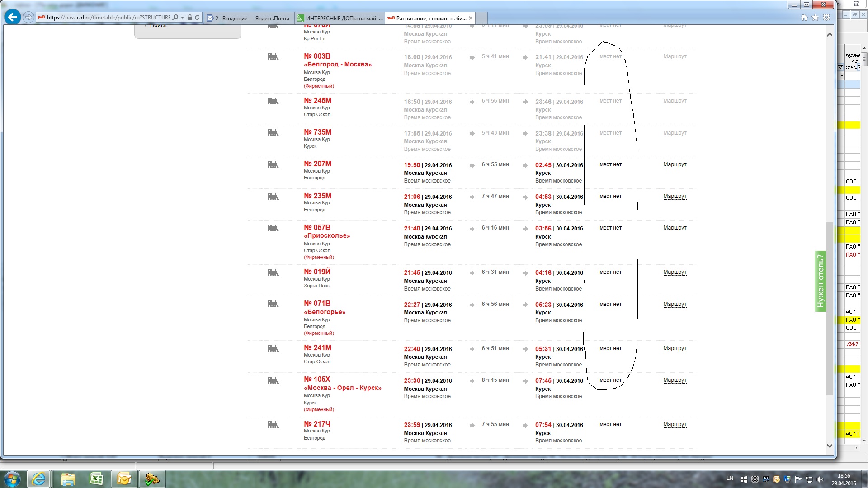Open browser tools gear icon

click(826, 18)
